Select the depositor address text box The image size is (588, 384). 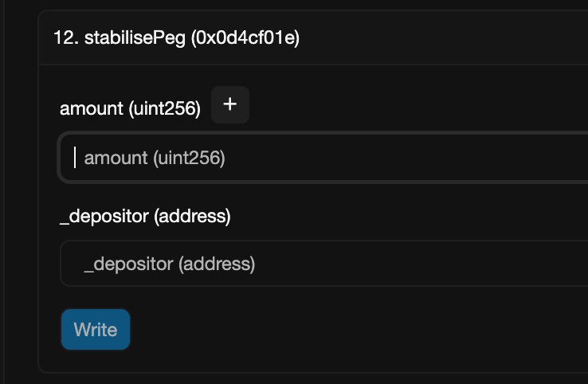(324, 264)
